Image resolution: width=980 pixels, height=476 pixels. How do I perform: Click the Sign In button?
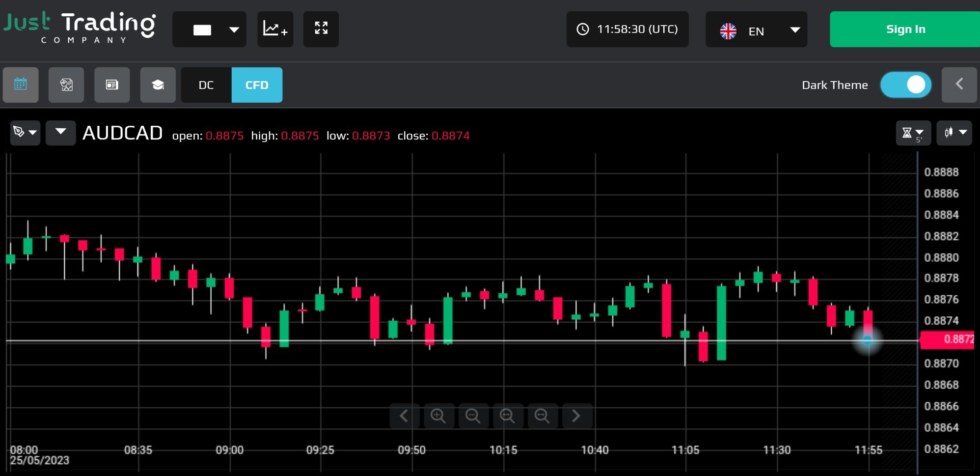click(x=905, y=29)
